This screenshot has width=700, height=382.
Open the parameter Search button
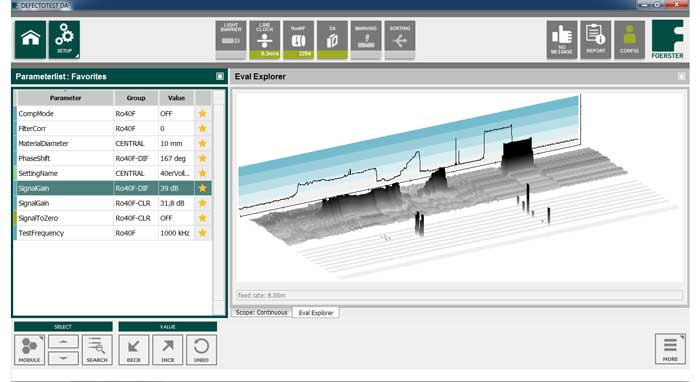97,350
